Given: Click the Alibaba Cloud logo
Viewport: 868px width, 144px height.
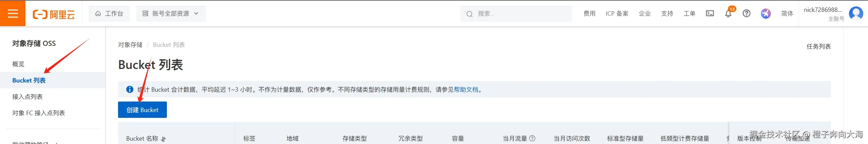Looking at the screenshot, I should point(54,14).
